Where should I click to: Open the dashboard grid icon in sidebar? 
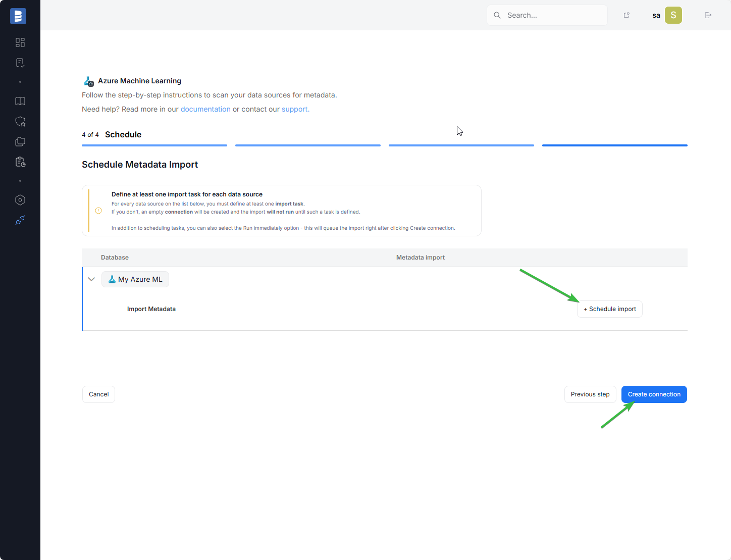tap(20, 42)
